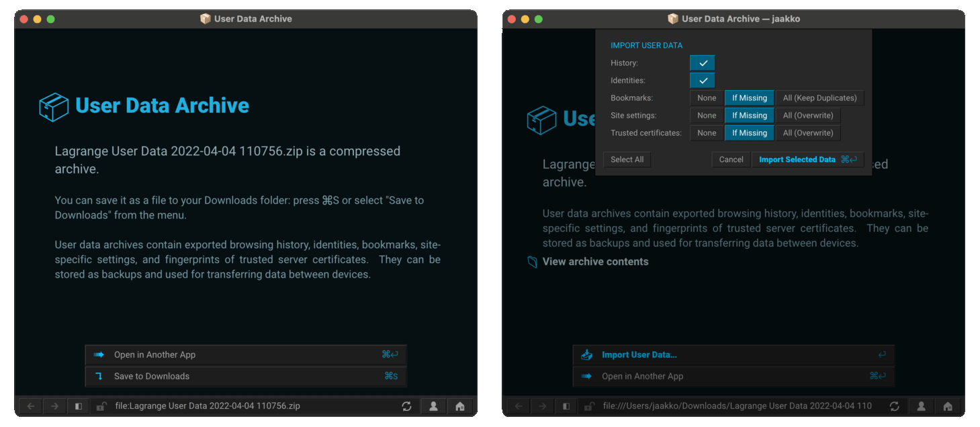Click Import Selected Data

pos(807,159)
